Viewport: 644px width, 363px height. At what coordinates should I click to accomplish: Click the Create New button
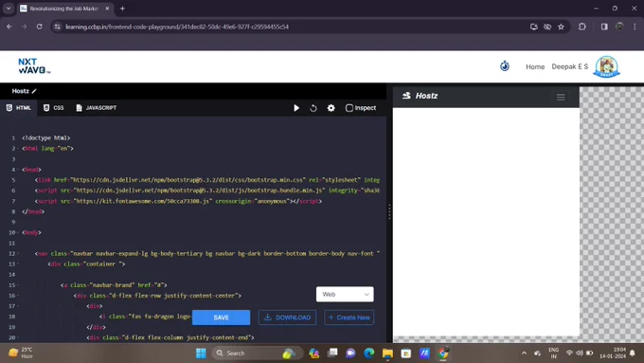[x=349, y=318]
